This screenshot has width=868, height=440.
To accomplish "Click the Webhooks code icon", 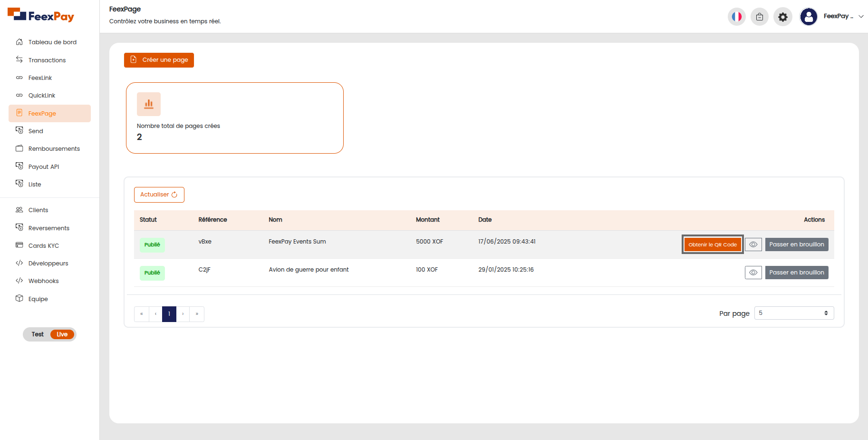I will (x=19, y=281).
